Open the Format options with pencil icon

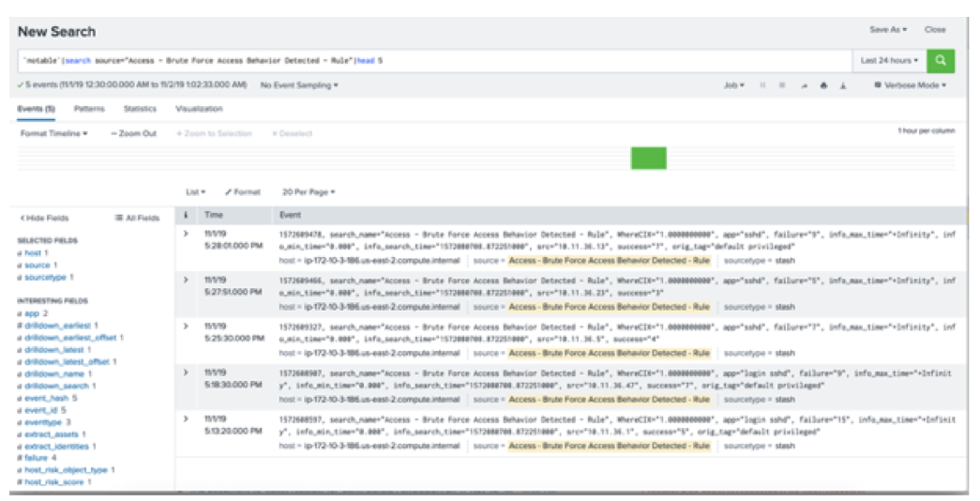pyautogui.click(x=243, y=192)
